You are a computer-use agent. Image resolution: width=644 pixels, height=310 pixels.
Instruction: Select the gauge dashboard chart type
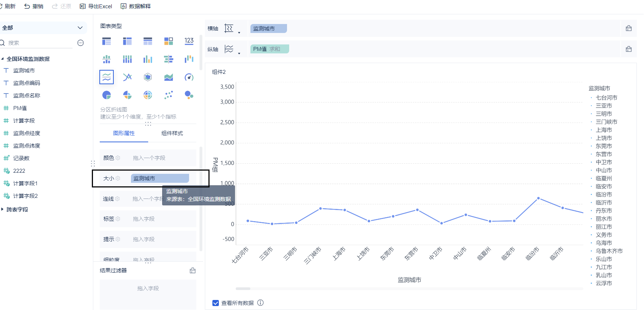click(189, 77)
